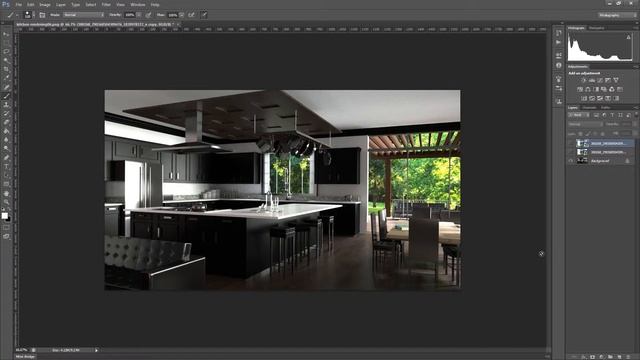
Task: Add a Brightness/Contrast adjustment
Action: pos(584,80)
